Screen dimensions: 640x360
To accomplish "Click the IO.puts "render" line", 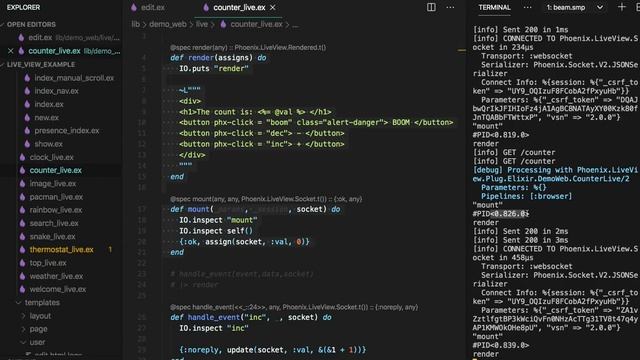I will [x=213, y=69].
